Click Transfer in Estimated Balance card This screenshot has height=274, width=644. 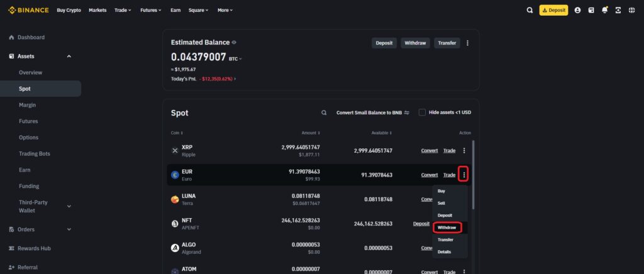(447, 43)
